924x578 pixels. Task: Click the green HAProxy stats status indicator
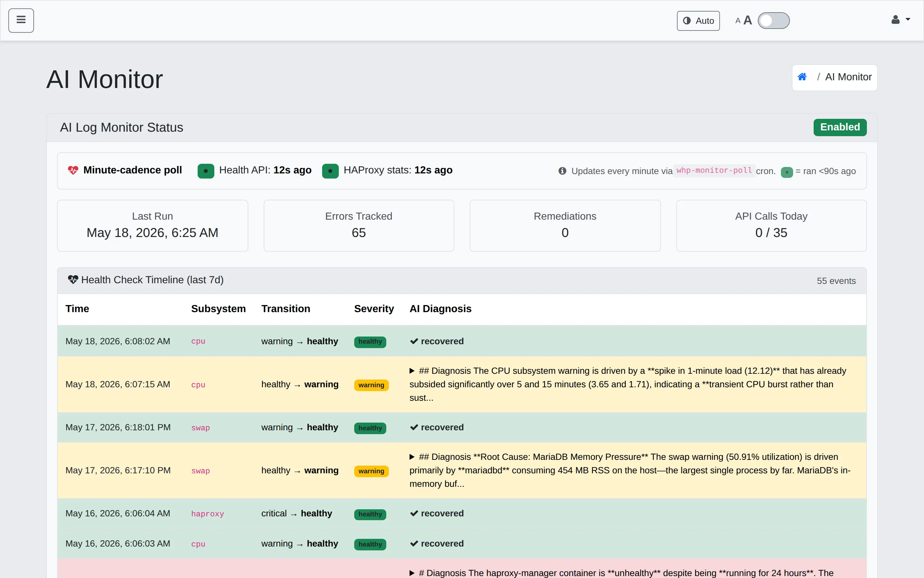[x=330, y=171]
